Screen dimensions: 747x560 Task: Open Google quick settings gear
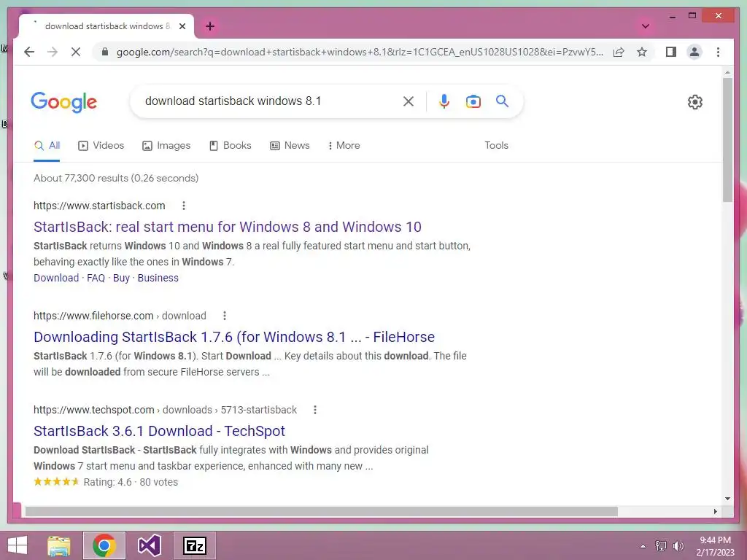coord(695,102)
